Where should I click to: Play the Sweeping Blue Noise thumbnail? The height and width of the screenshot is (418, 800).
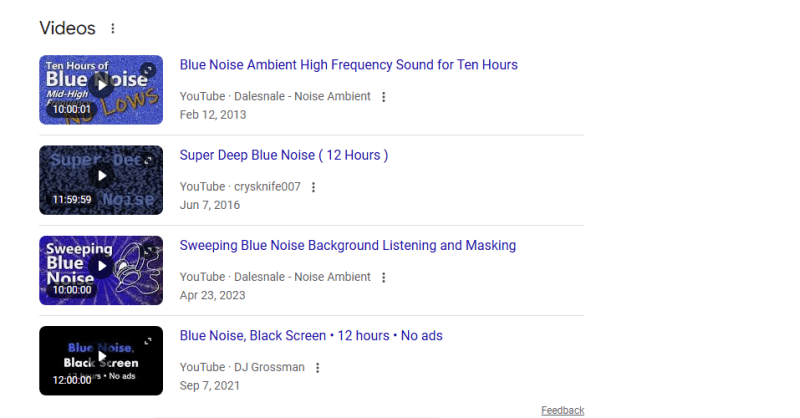pos(101,266)
